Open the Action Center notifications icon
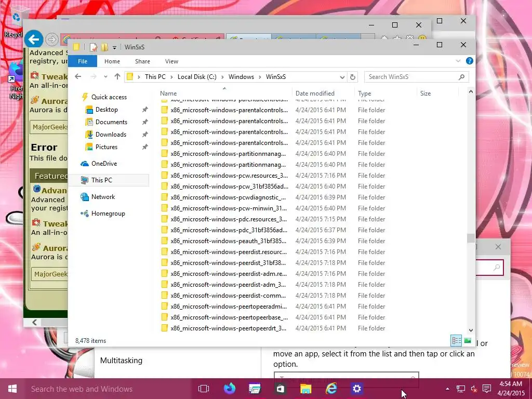Image resolution: width=532 pixels, height=399 pixels. coord(486,389)
